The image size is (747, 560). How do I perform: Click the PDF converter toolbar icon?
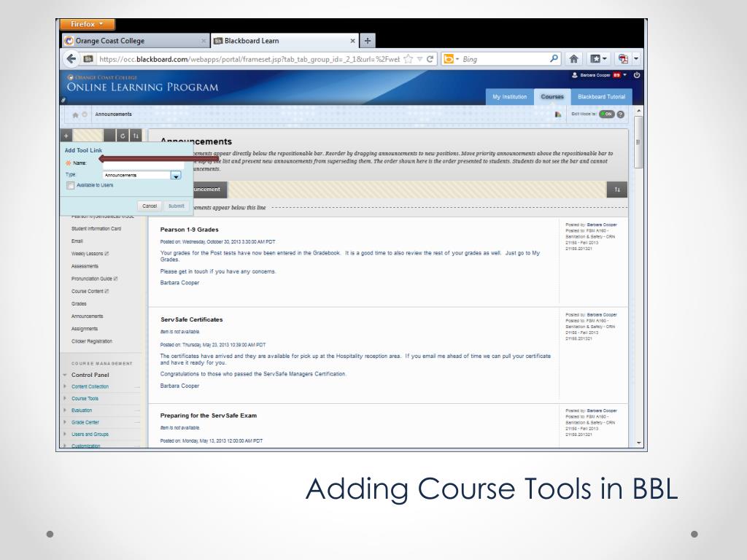(x=623, y=59)
